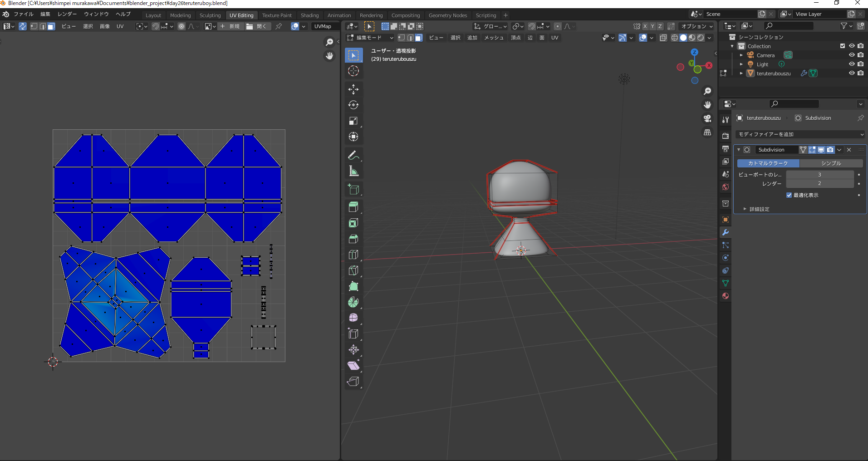The width and height of the screenshot is (868, 461).
Task: Choose the Measure ruler tool
Action: click(353, 171)
